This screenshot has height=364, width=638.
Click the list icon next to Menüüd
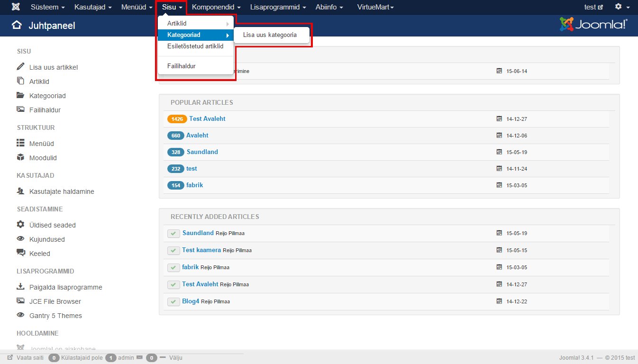(20, 143)
